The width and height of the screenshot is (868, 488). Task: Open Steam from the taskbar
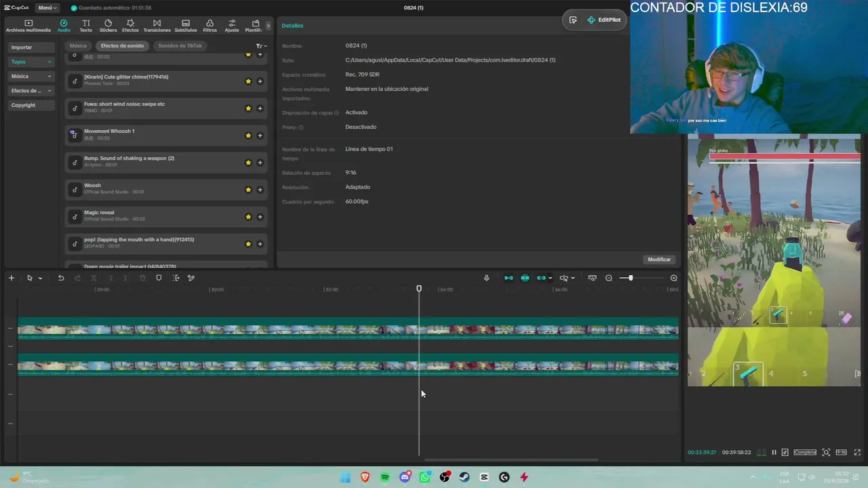coord(465,477)
